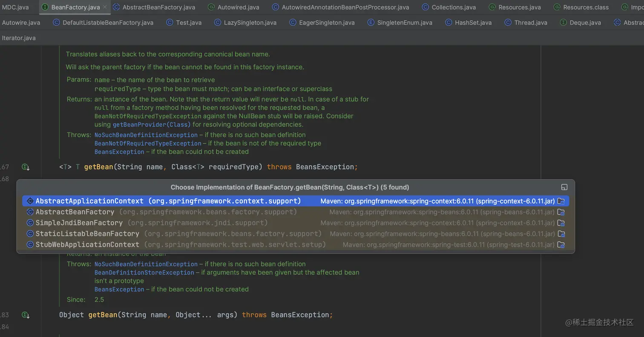644x337 pixels.
Task: Click 'Choose Implementation' popup title
Action: click(290, 187)
